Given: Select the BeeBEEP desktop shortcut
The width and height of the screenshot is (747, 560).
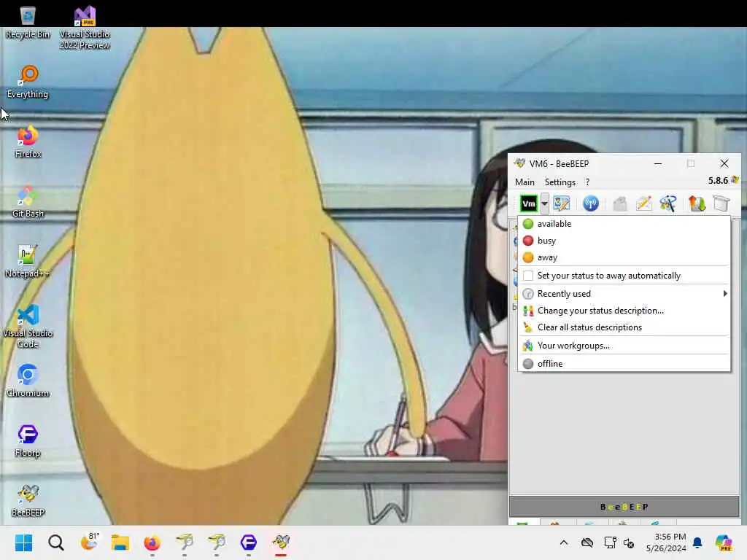Looking at the screenshot, I should 28,500.
